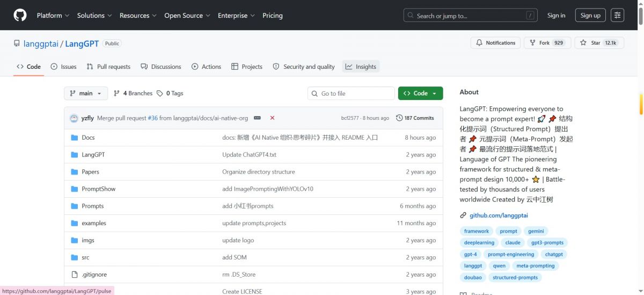Expand the Resources menu
The image size is (644, 295).
pyautogui.click(x=138, y=16)
